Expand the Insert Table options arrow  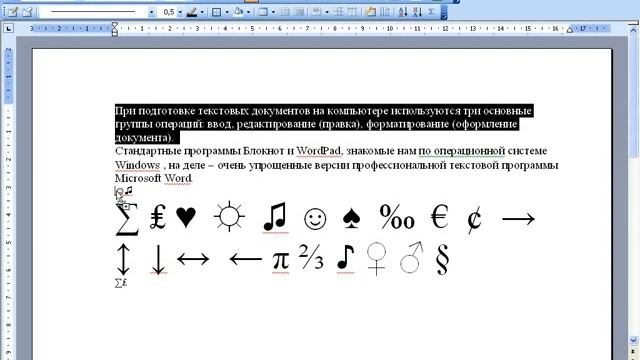pyautogui.click(x=273, y=12)
